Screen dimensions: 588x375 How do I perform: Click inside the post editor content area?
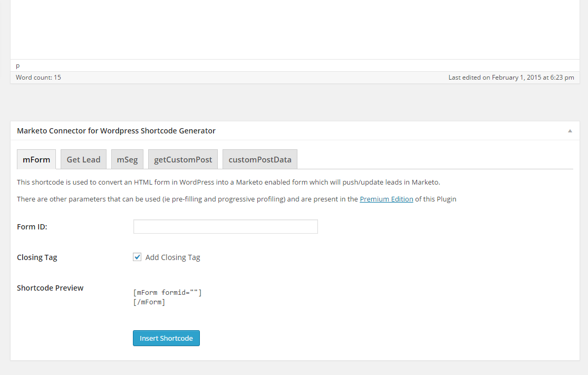click(295, 29)
